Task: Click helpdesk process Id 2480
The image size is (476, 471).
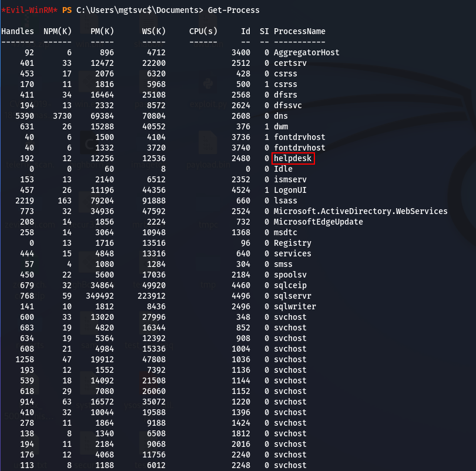Action: tap(241, 158)
